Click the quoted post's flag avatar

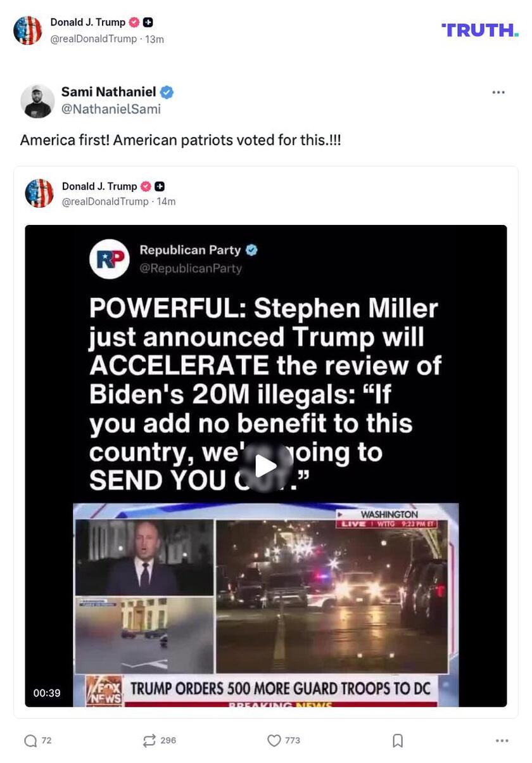click(x=39, y=193)
